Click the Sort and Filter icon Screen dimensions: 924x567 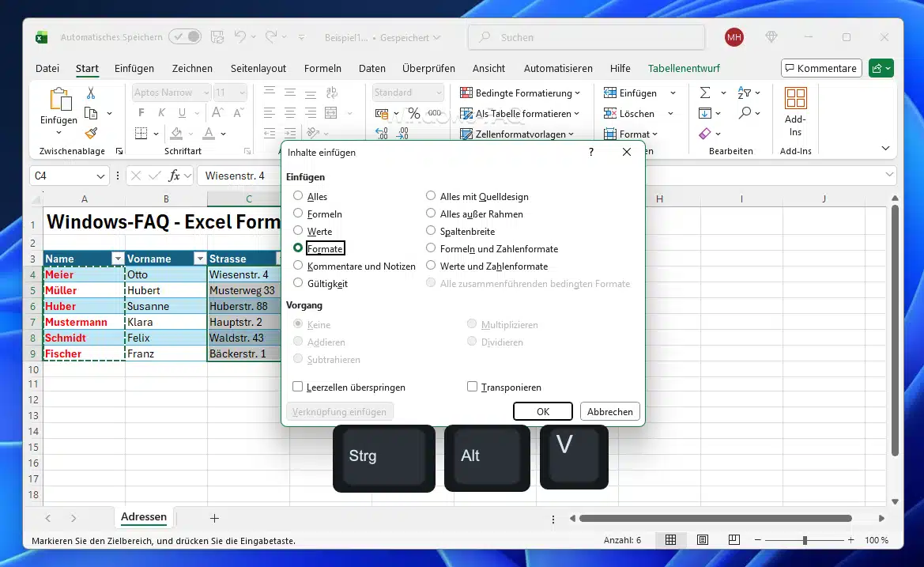click(x=745, y=93)
